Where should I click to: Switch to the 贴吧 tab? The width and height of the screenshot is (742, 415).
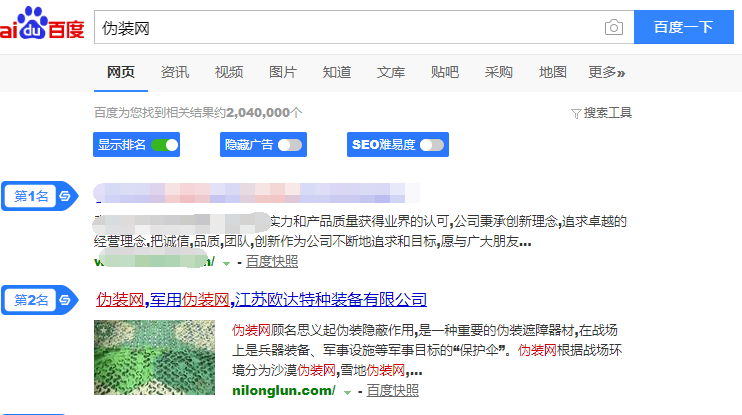point(444,72)
